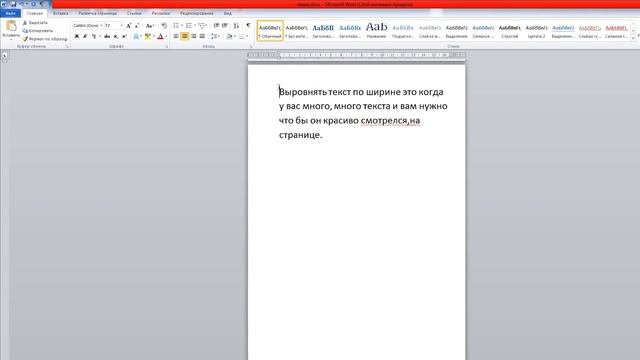The width and height of the screenshot is (640, 360).
Task: Align text to the left
Action: (x=176, y=36)
